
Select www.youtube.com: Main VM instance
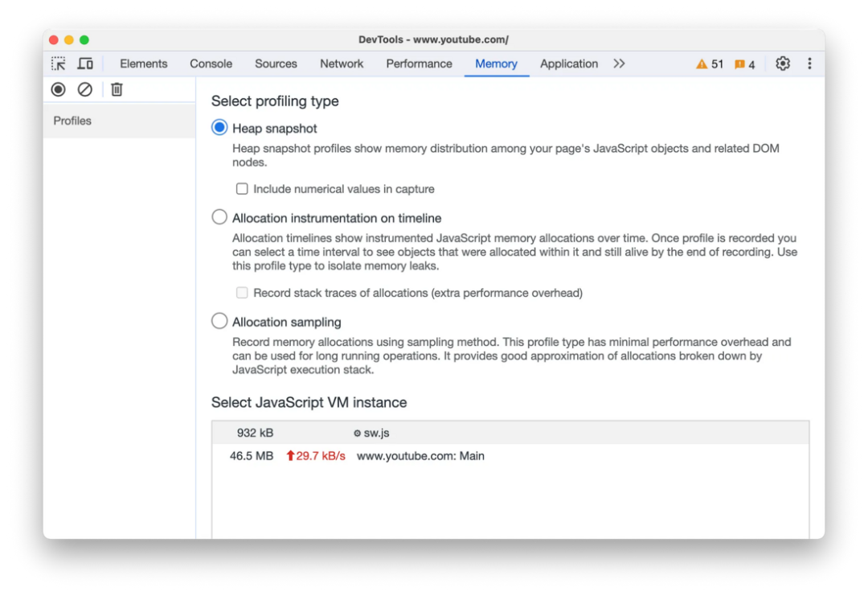coord(510,456)
